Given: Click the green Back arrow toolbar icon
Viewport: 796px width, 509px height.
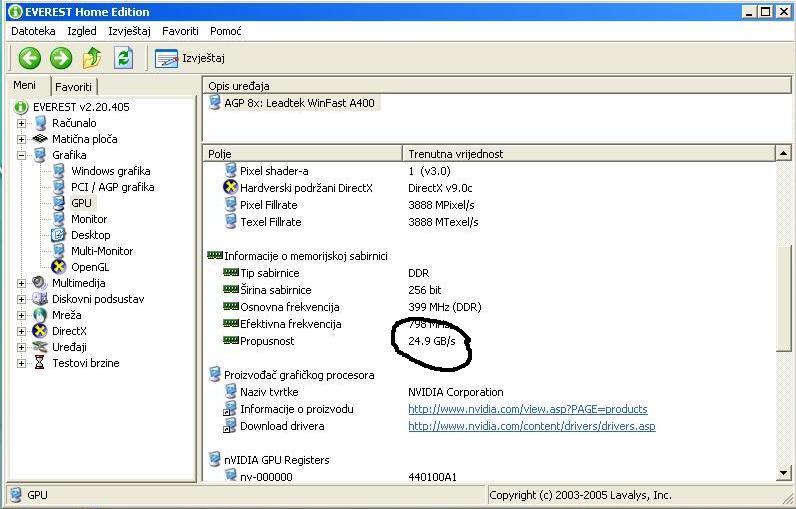Looking at the screenshot, I should 29,58.
